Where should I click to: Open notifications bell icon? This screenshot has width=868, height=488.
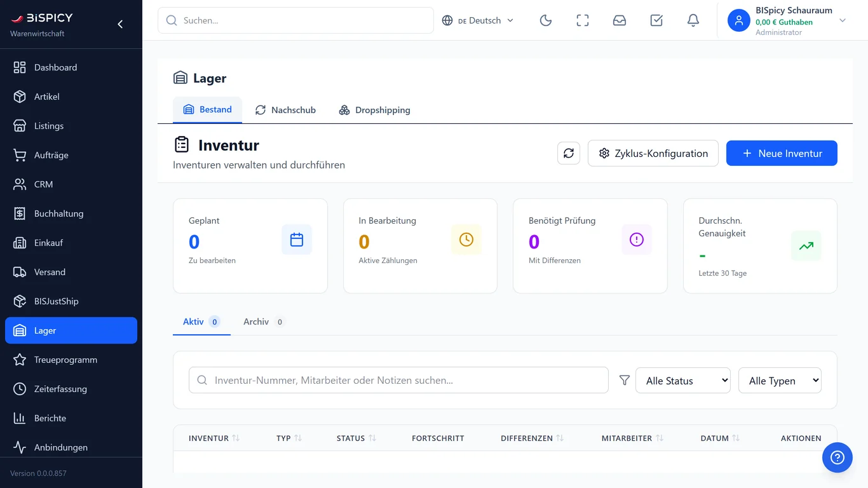[x=693, y=20]
